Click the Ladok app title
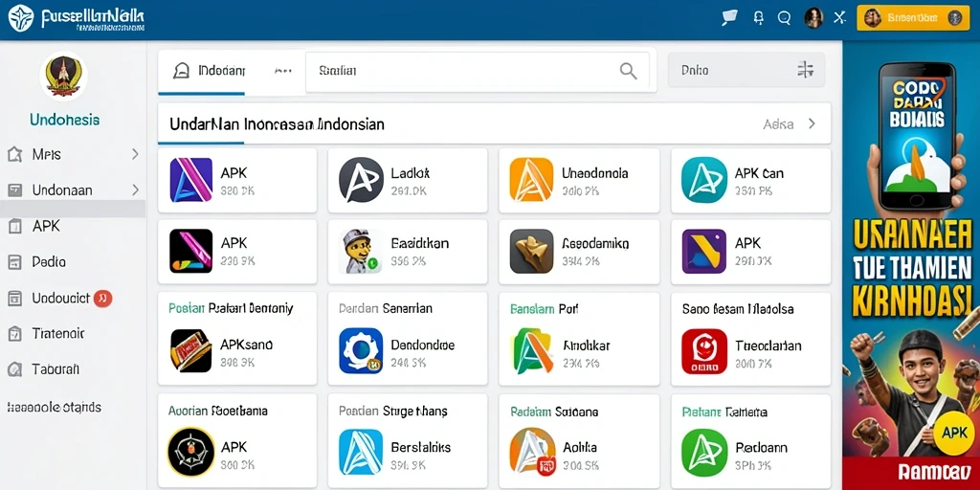The image size is (980, 490). point(410,173)
